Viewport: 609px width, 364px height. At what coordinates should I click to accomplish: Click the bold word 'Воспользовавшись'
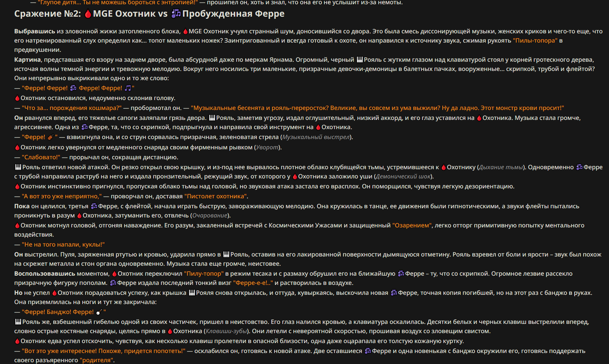(x=45, y=274)
